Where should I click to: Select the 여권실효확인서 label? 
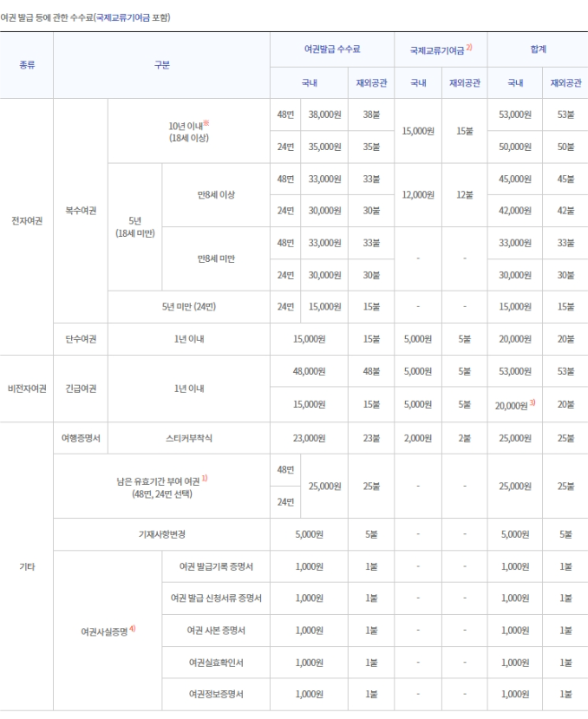216,663
